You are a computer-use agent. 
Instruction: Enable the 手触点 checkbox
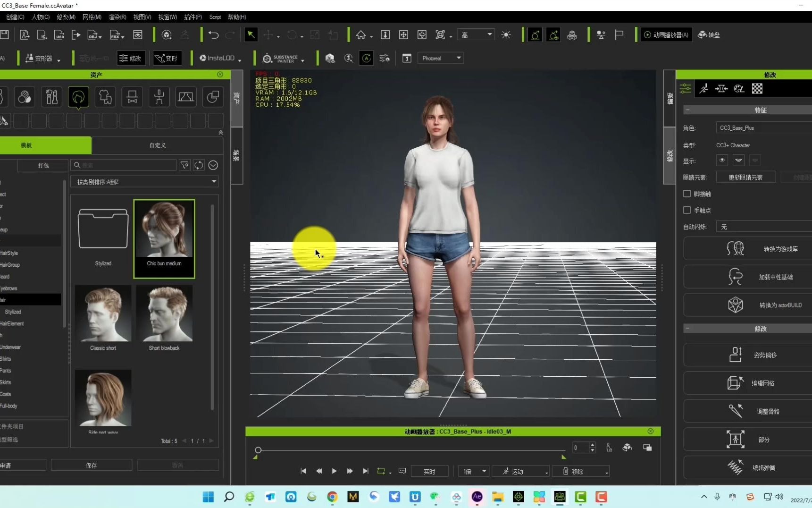pos(687,210)
